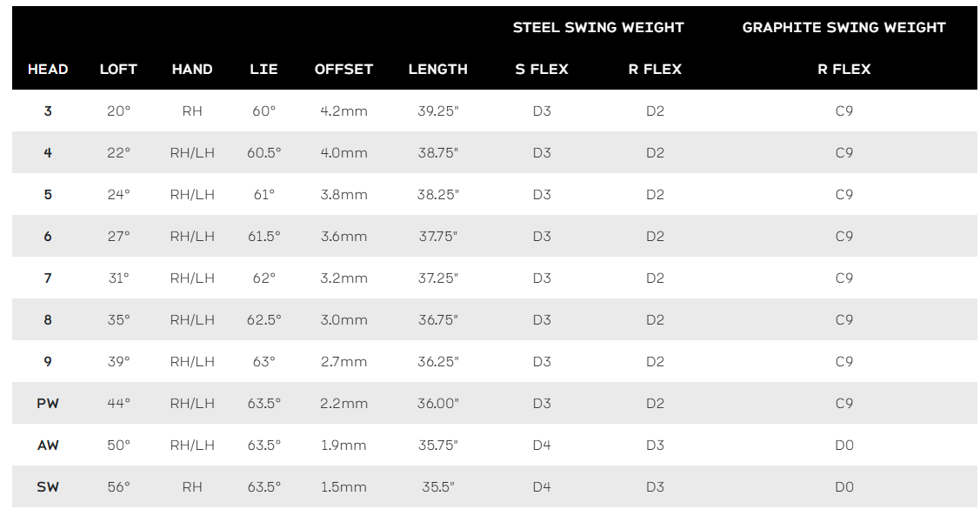Screen dimensions: 980x516
Task: Click the 63.5° lie value for SW
Action: [x=263, y=487]
